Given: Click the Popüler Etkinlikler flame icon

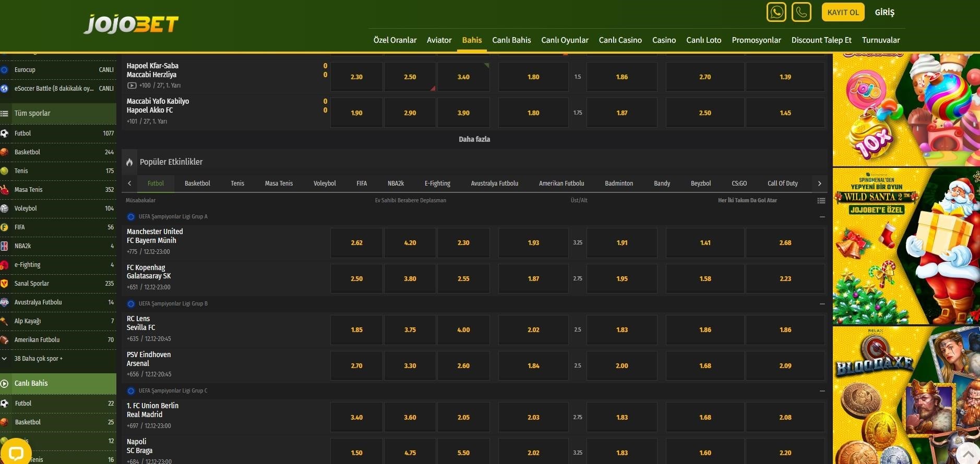Looking at the screenshot, I should pyautogui.click(x=129, y=162).
